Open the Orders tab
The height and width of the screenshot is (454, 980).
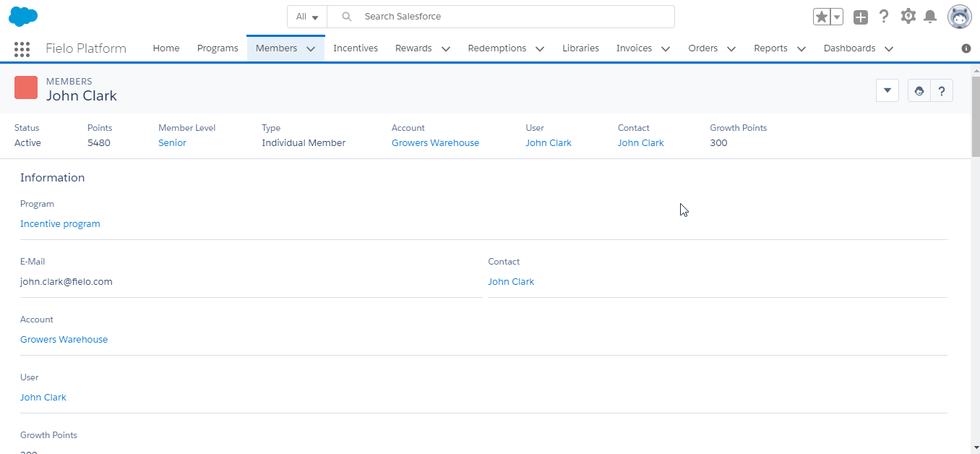(x=703, y=48)
